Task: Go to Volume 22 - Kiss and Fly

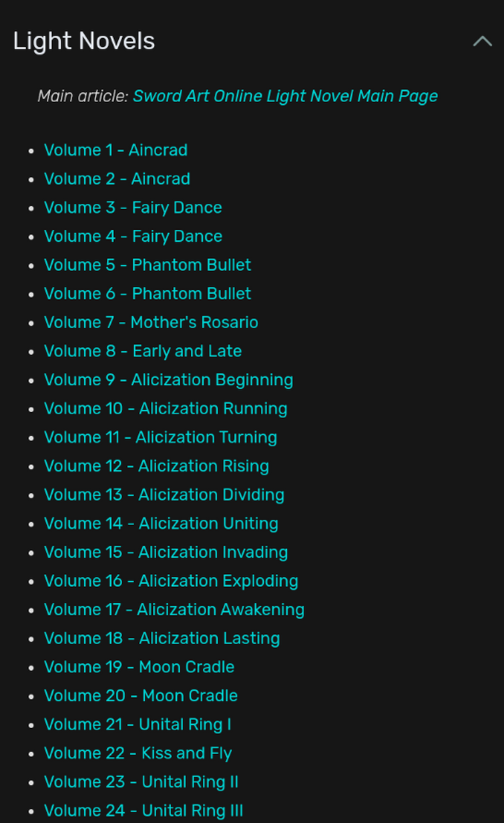Action: pos(138,754)
